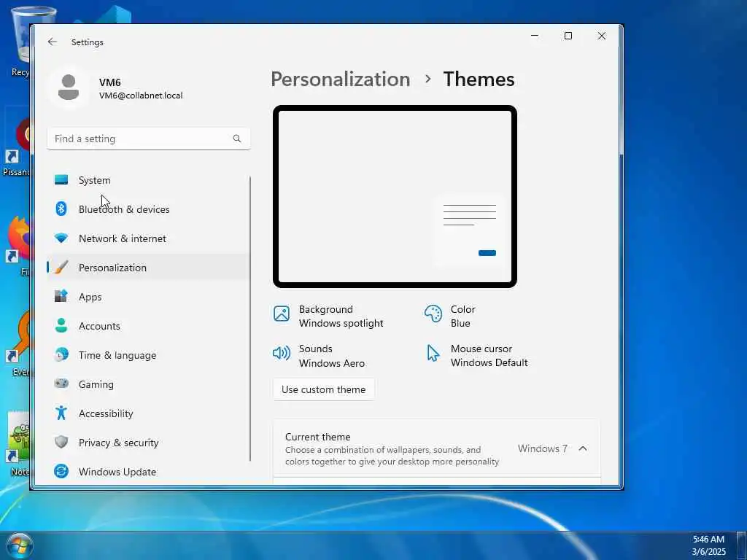
Task: Open Time & language settings
Action: [149, 355]
